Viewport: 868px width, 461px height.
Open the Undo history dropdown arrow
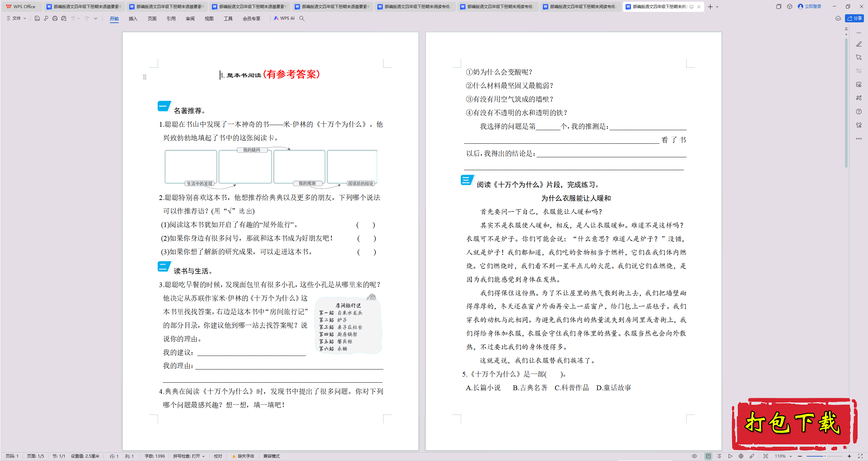pyautogui.click(x=79, y=18)
